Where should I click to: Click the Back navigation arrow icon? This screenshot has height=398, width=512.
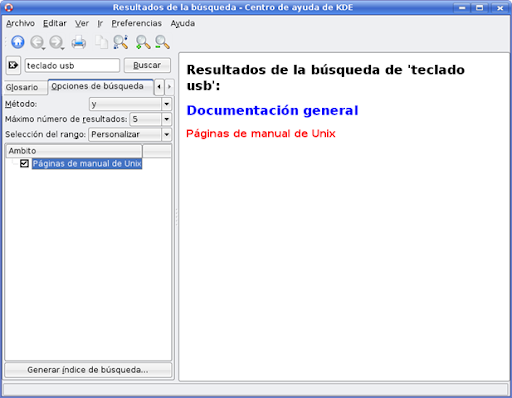coord(37,42)
